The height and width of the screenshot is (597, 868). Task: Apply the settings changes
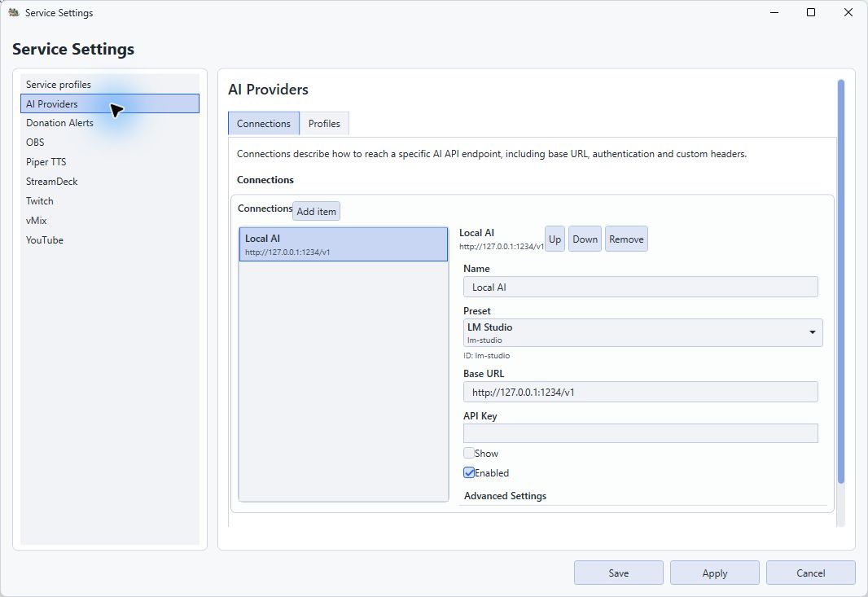[715, 573]
